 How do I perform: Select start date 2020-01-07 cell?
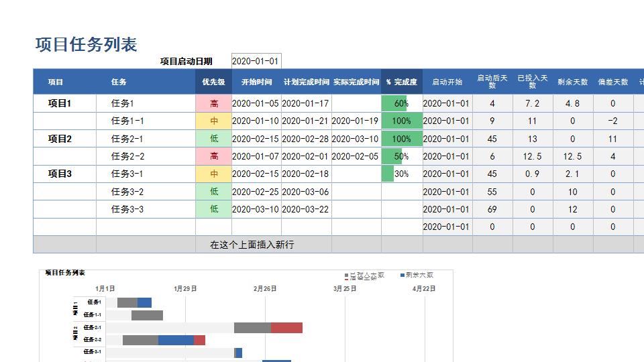coord(257,156)
